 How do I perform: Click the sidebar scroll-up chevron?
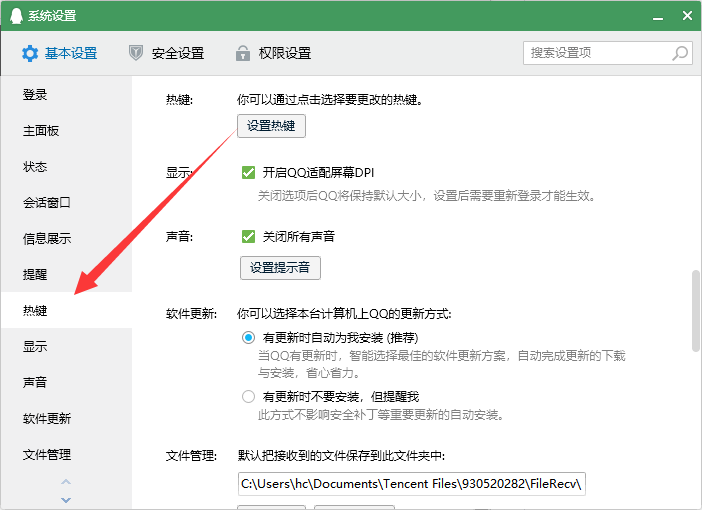point(66,482)
